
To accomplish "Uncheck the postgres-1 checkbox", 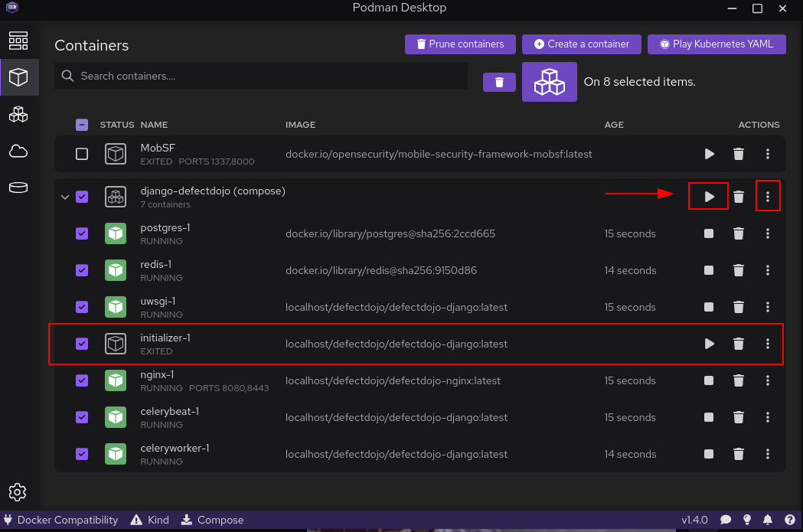I will click(x=82, y=233).
